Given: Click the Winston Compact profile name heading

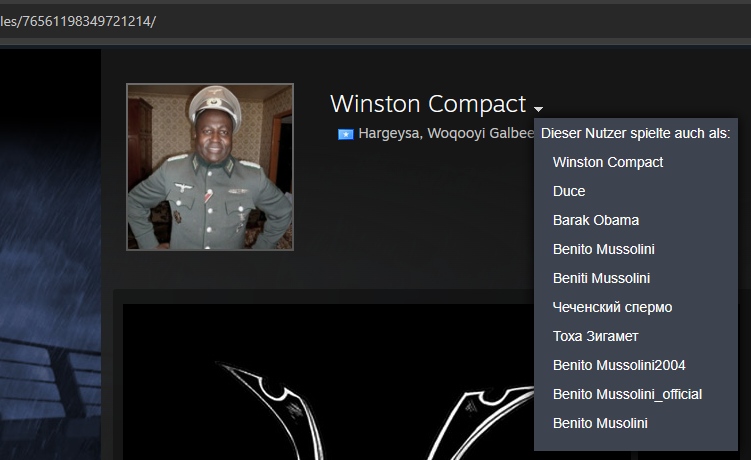Looking at the screenshot, I should pyautogui.click(x=427, y=104).
